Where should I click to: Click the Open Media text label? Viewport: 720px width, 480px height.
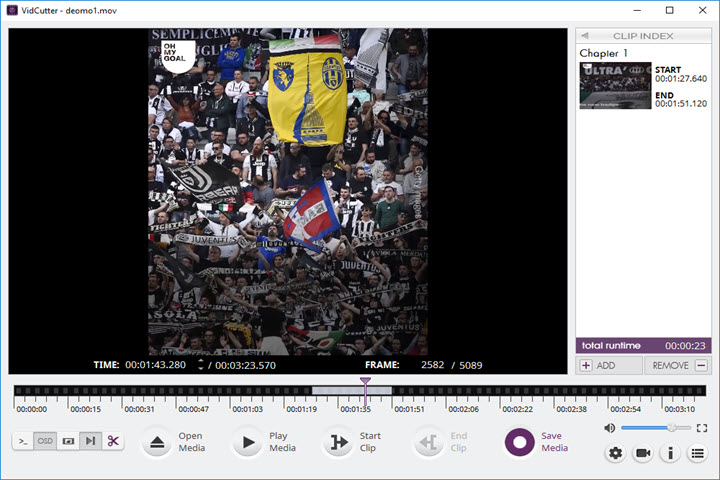(191, 442)
